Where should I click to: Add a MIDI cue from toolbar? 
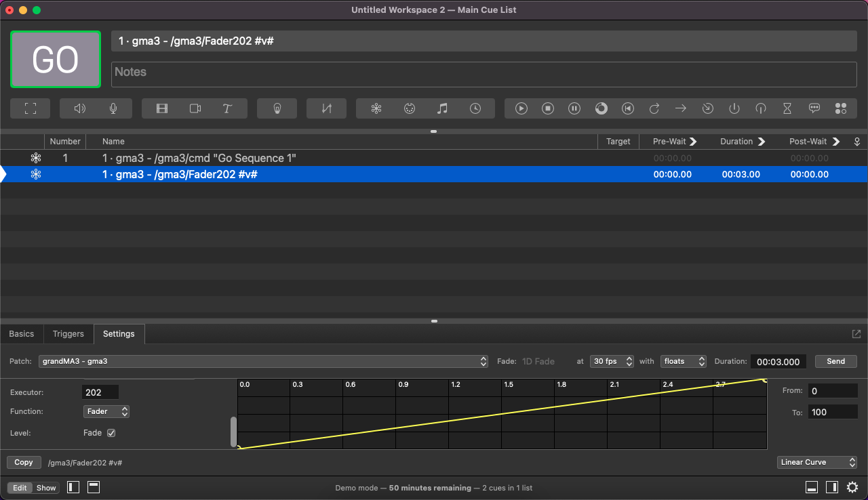410,108
